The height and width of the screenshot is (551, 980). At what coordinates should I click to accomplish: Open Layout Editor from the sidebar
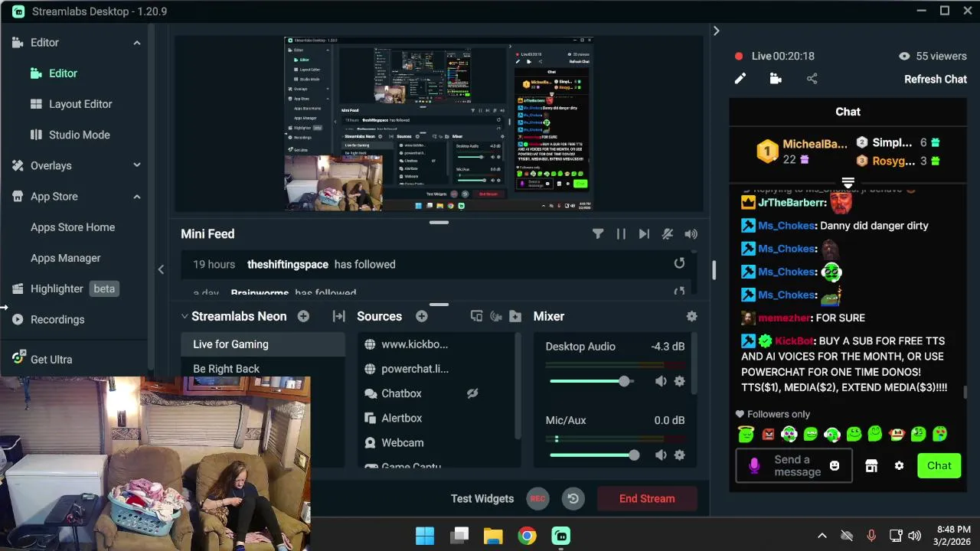point(80,104)
